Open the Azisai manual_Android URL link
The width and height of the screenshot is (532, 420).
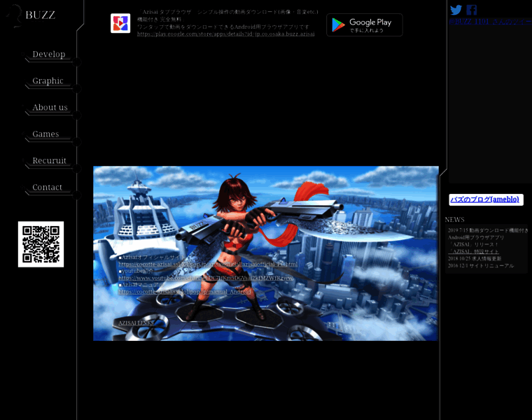pos(185,292)
